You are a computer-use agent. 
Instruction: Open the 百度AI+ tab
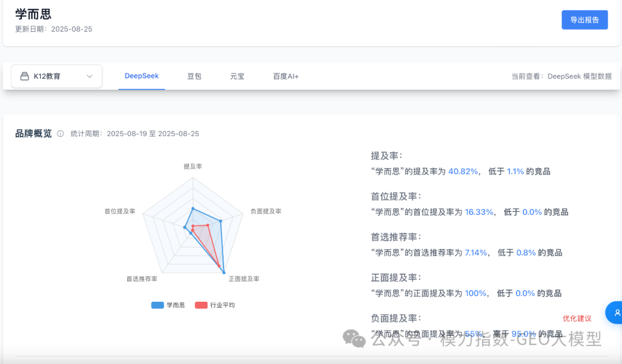coord(286,76)
